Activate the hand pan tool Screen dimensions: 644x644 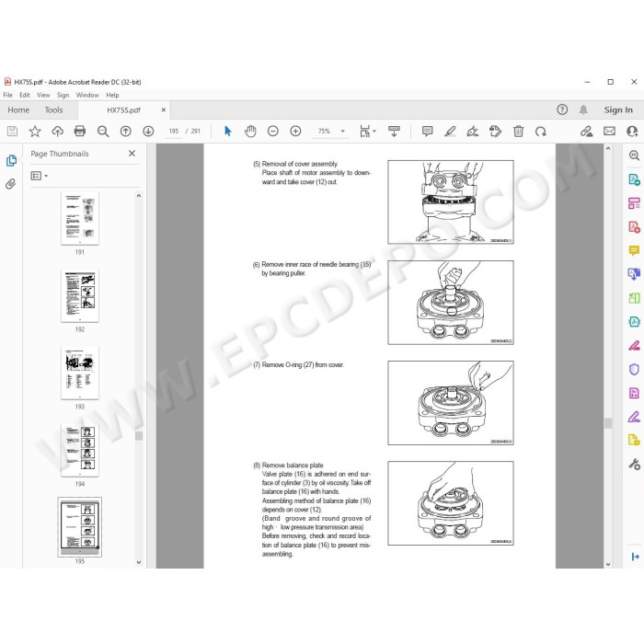click(250, 131)
